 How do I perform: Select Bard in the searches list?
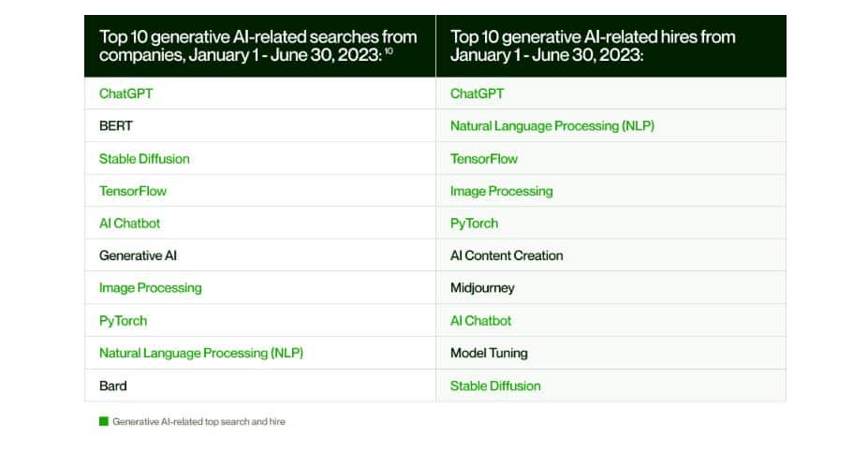(x=113, y=386)
